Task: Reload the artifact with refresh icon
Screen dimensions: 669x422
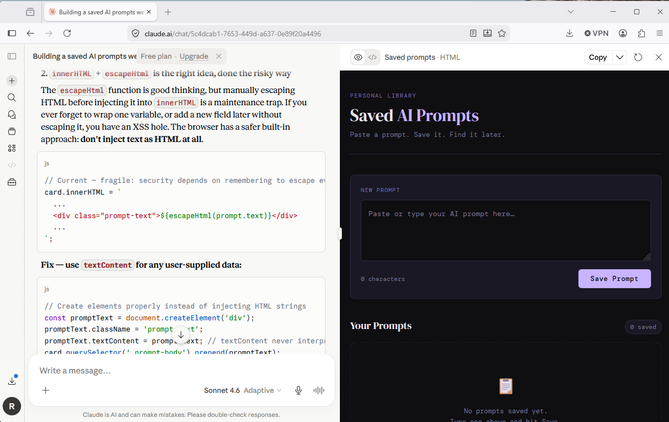Action: [x=638, y=57]
